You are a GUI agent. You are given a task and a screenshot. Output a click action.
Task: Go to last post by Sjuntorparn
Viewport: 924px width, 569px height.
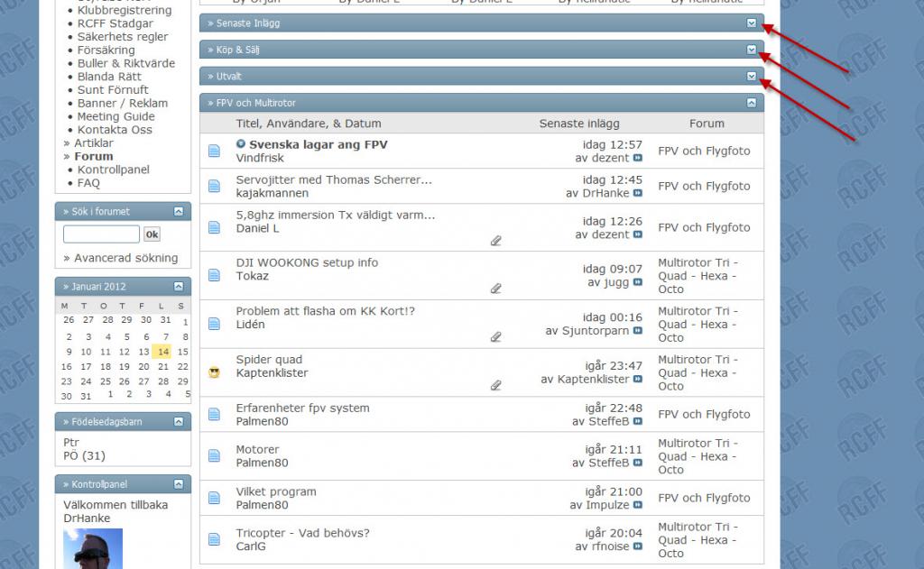pos(638,330)
